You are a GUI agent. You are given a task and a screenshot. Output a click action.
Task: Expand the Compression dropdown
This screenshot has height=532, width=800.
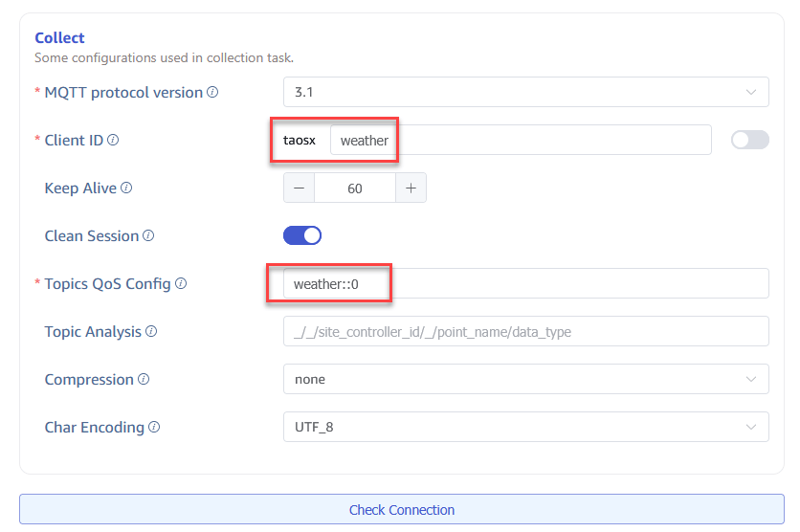(525, 379)
